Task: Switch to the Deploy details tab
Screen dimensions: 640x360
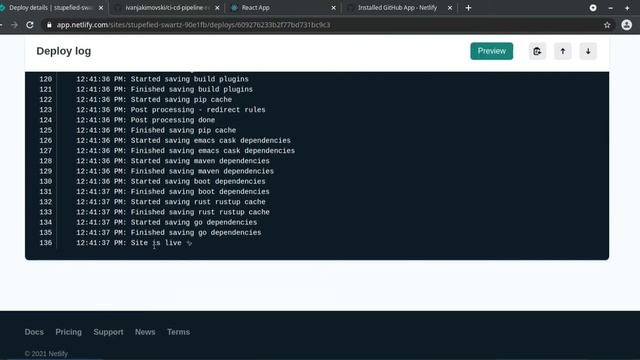Action: [51, 8]
